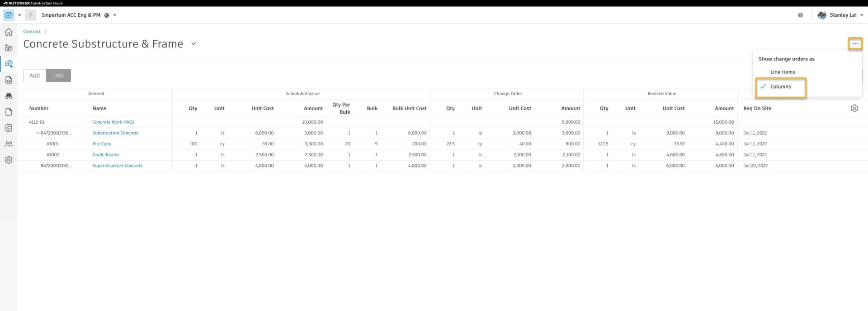Choose Line items display option

(782, 72)
